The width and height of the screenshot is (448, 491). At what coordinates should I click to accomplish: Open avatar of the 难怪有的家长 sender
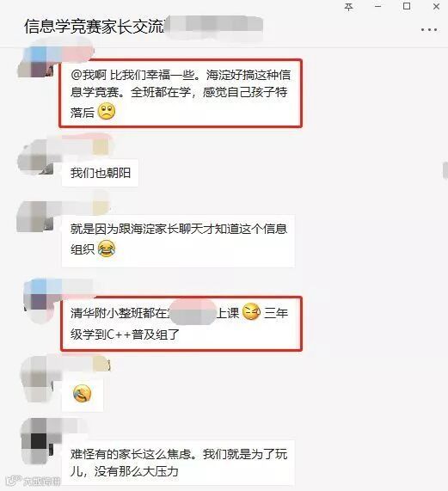(x=37, y=442)
